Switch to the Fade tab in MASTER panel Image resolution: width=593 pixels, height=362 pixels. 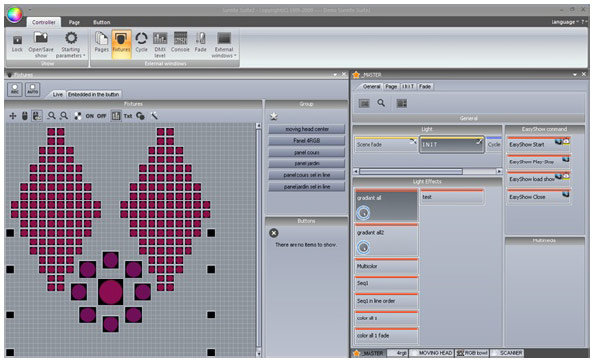pos(425,87)
